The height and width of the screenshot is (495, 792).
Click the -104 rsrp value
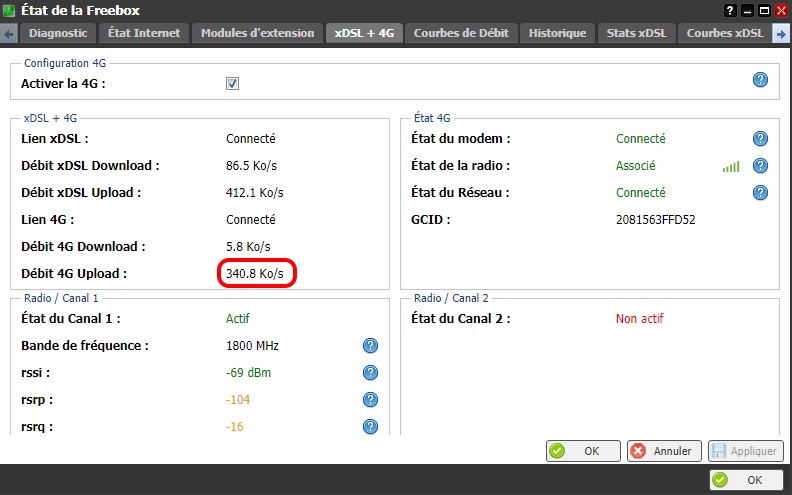point(238,400)
